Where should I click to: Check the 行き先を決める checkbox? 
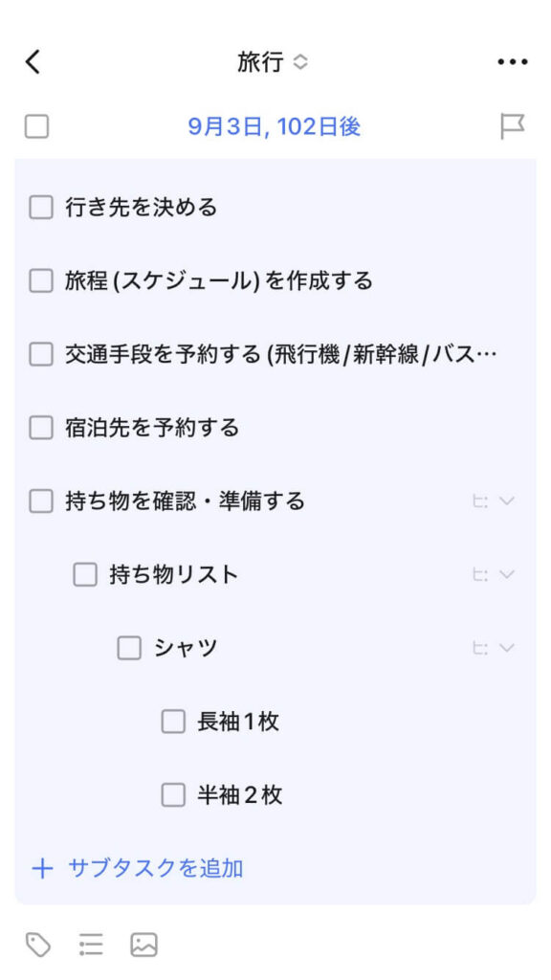pos(40,207)
